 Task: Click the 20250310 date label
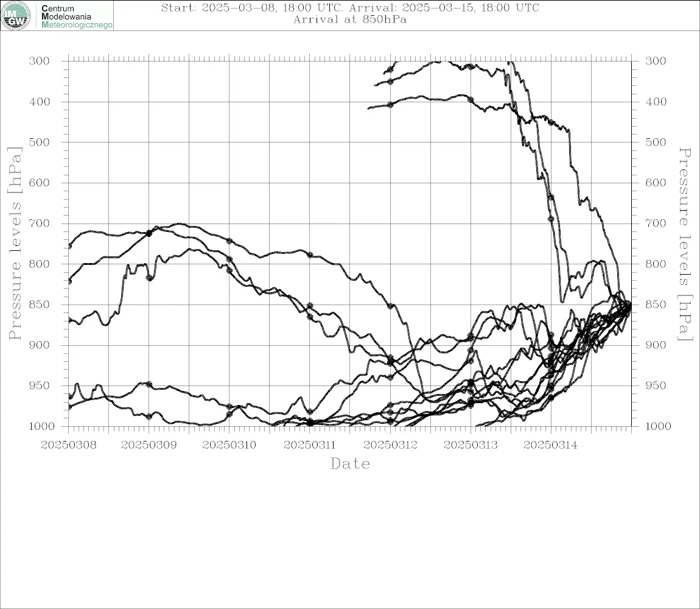[x=229, y=445]
